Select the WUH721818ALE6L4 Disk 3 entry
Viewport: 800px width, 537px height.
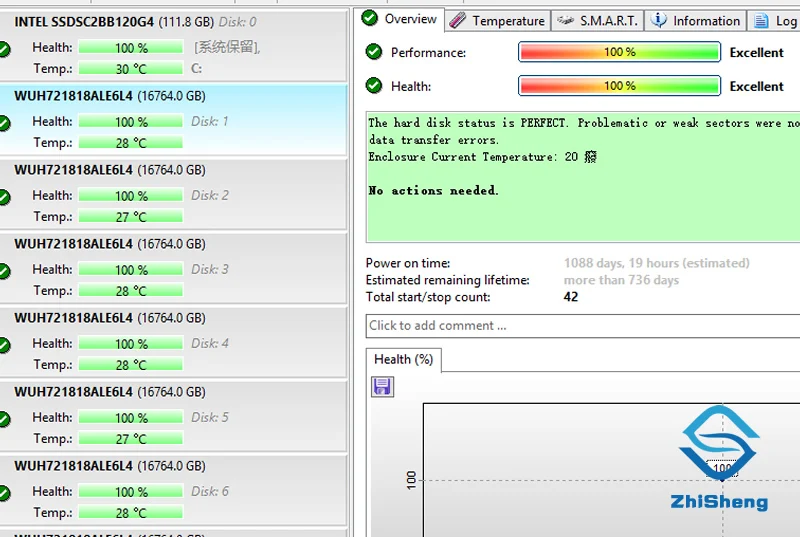tap(173, 268)
